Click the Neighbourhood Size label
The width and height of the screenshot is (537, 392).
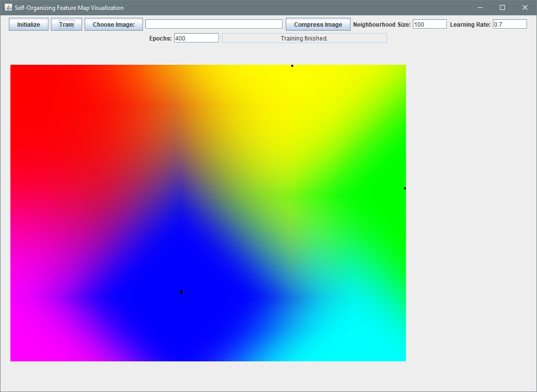tap(382, 25)
